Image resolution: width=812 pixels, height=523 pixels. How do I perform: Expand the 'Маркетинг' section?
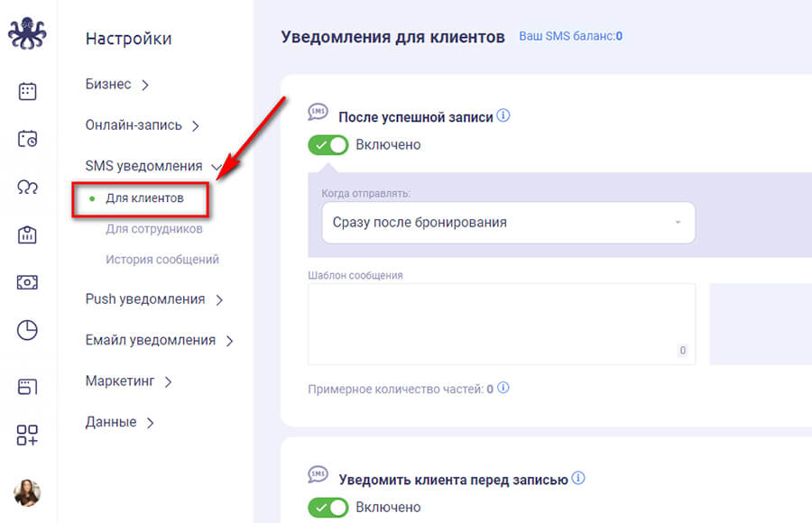[x=118, y=381]
